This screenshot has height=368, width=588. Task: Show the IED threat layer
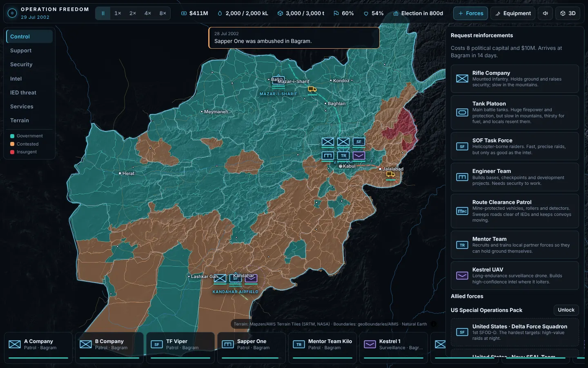click(29, 92)
